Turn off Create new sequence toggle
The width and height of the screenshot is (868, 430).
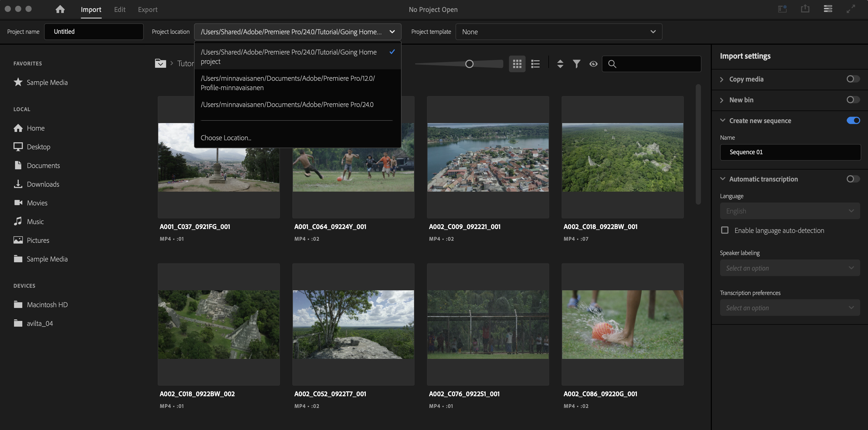(x=853, y=120)
